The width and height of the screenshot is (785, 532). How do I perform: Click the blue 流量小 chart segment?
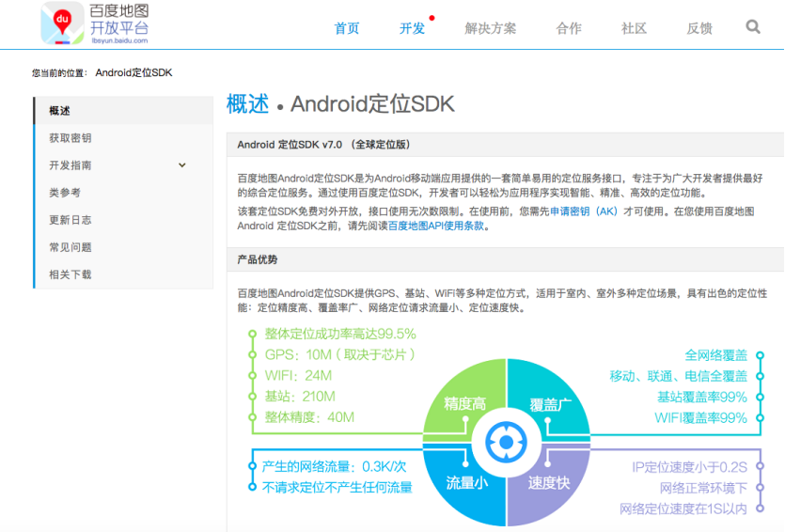click(466, 482)
